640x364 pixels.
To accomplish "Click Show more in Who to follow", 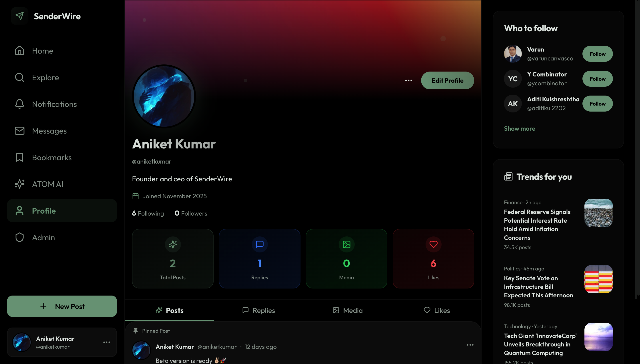I will 520,128.
